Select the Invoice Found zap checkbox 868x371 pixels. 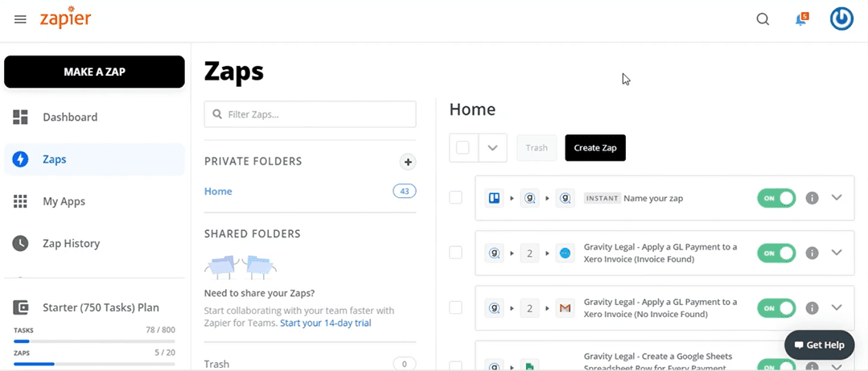(455, 253)
